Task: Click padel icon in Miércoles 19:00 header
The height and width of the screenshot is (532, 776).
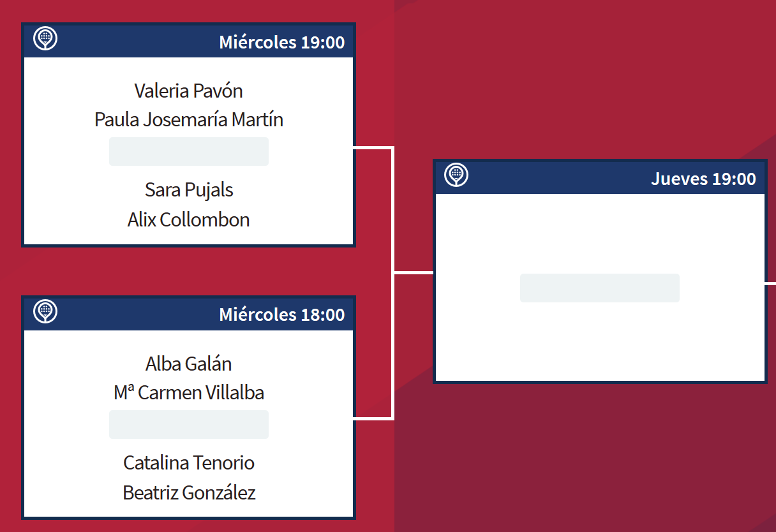Action: (x=45, y=38)
